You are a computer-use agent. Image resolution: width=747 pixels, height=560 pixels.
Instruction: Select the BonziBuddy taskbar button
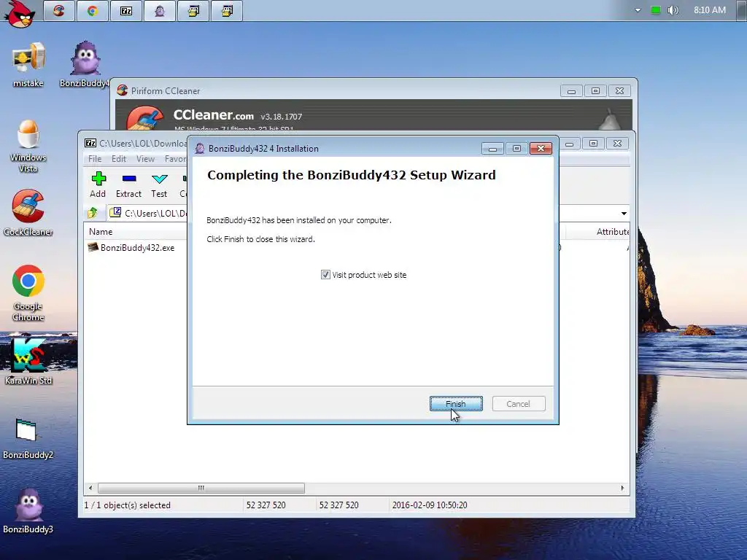click(x=160, y=10)
